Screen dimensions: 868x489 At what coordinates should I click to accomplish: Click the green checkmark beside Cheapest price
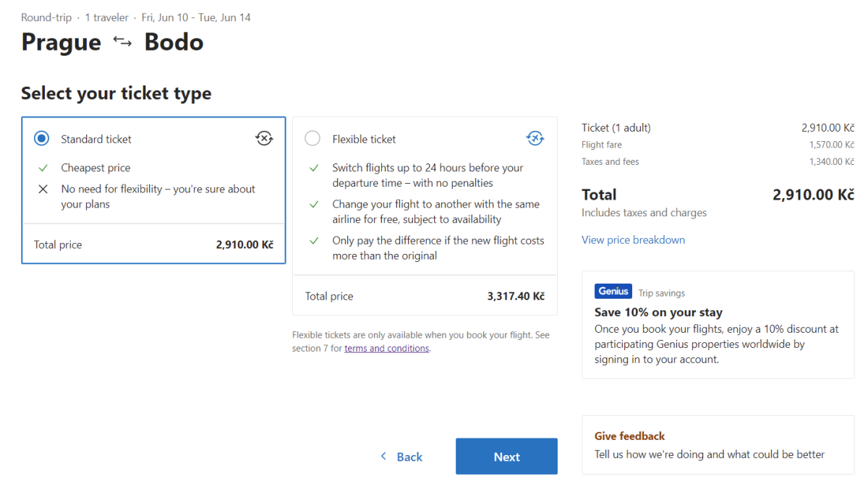[x=43, y=168]
